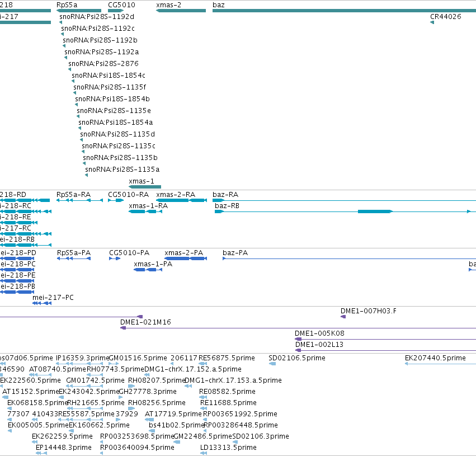Select the xmas-1-RA transcript
476x456 pixels.
click(x=145, y=211)
